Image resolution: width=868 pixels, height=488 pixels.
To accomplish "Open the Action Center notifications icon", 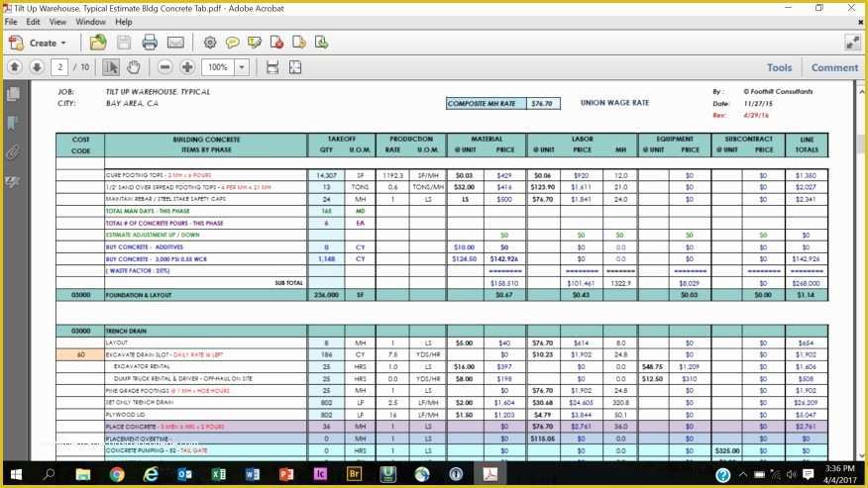I will coord(809,475).
